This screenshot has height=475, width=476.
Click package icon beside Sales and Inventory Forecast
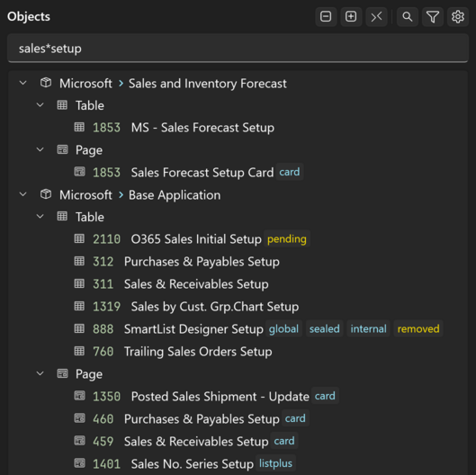[46, 83]
